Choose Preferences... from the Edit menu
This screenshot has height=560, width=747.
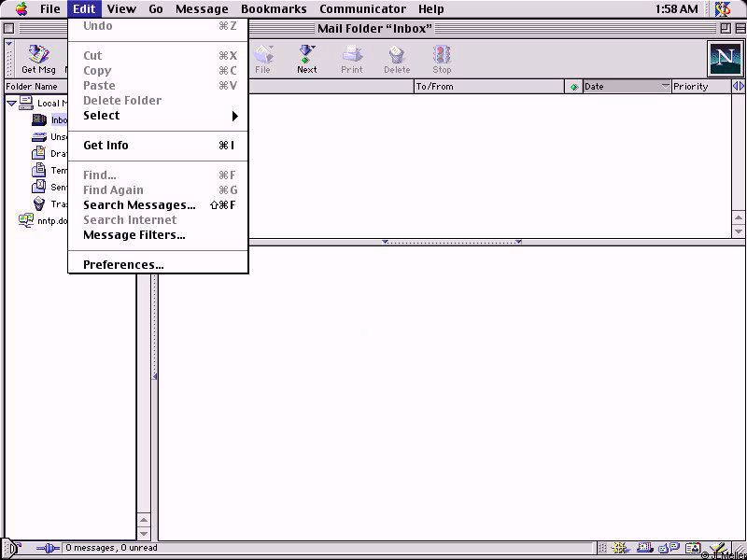click(123, 265)
